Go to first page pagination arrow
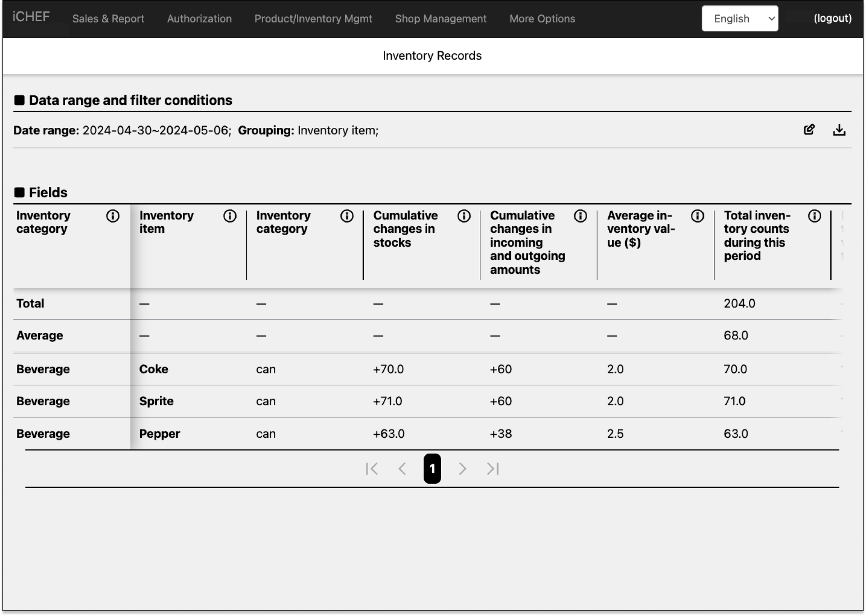The width and height of the screenshot is (866, 616). pyautogui.click(x=371, y=468)
